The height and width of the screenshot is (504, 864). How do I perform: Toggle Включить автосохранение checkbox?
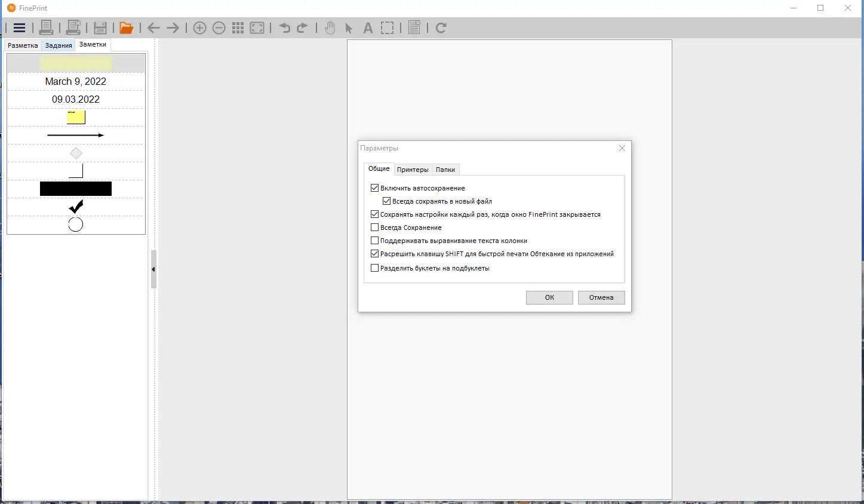tap(374, 188)
